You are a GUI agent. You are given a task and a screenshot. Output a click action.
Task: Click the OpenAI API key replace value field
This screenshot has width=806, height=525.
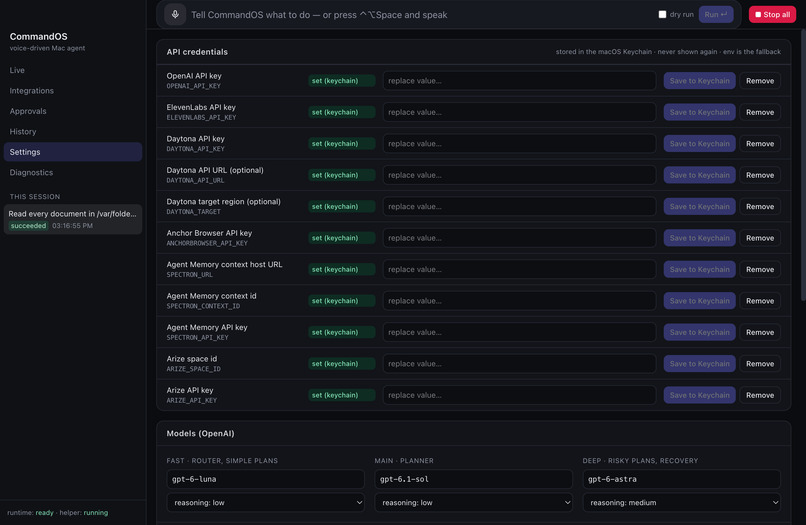519,81
